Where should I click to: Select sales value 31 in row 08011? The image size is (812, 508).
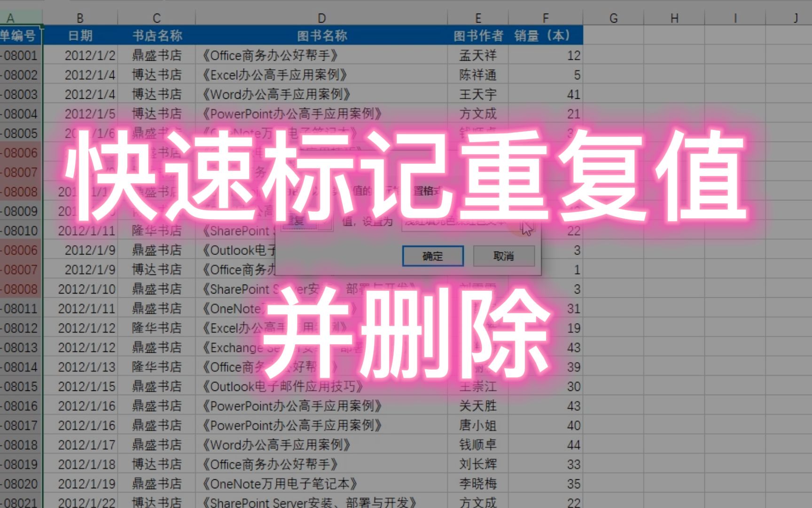coord(546,308)
